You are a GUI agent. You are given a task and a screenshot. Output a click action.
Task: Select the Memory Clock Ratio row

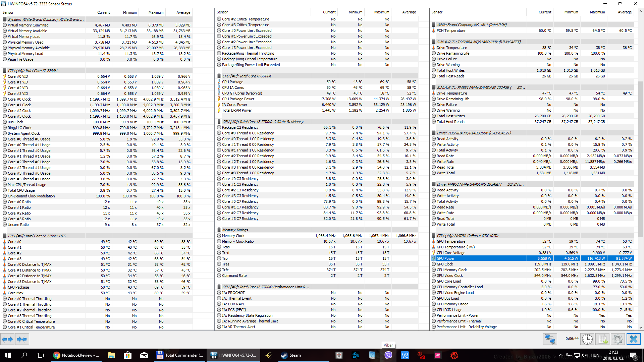click(317, 241)
